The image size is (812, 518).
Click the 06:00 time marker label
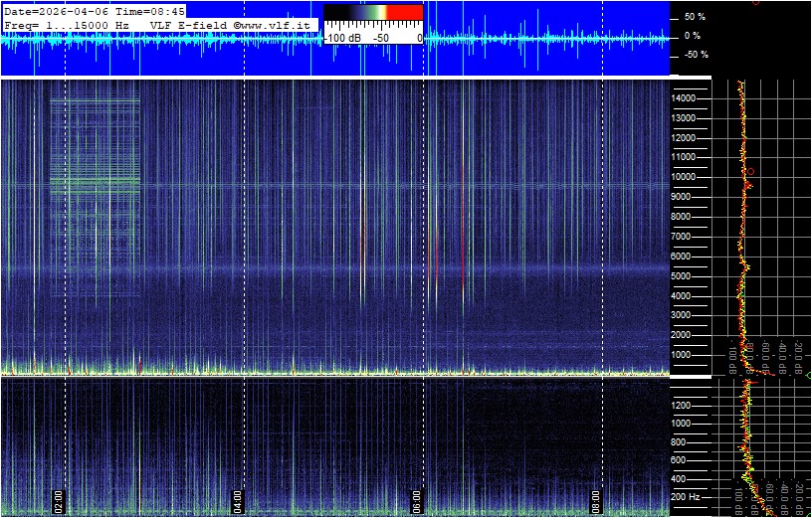click(x=417, y=501)
